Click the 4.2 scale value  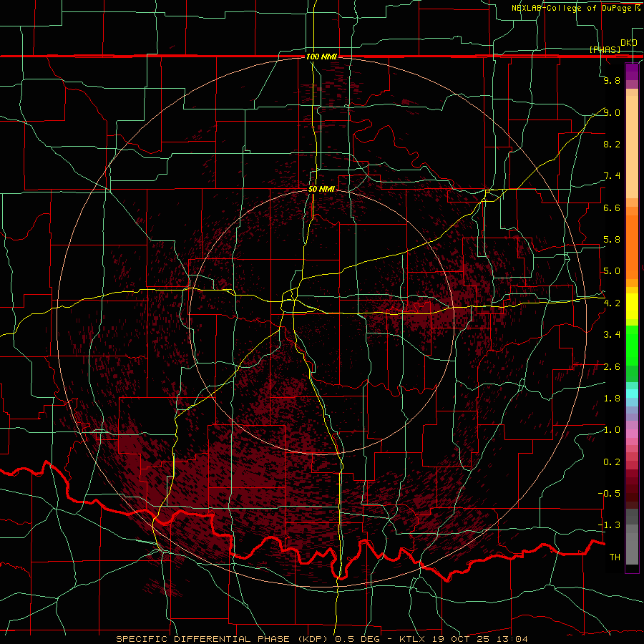click(612, 303)
